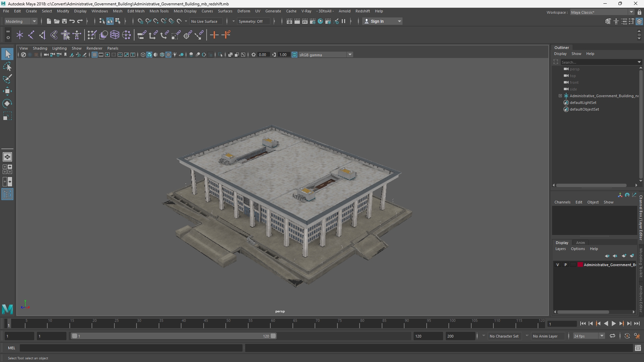Open the Modeling menu set dropdown
644x362 pixels.
click(21, 21)
